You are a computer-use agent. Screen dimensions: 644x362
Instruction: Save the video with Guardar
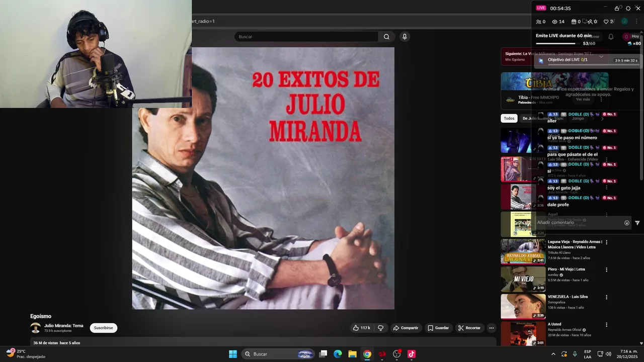pos(438,328)
